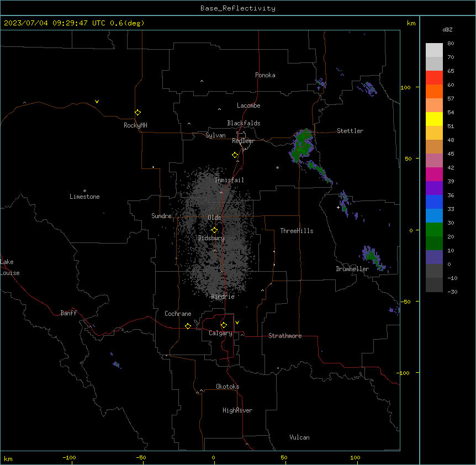Screen dimensions: 476x465
Task: Click the Stettler city label
Action: 350,131
